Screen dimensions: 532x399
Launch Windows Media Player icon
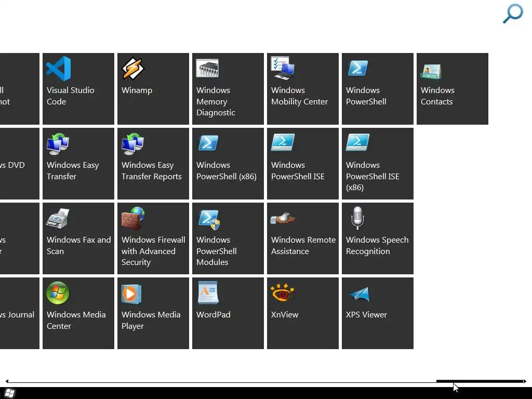131,294
